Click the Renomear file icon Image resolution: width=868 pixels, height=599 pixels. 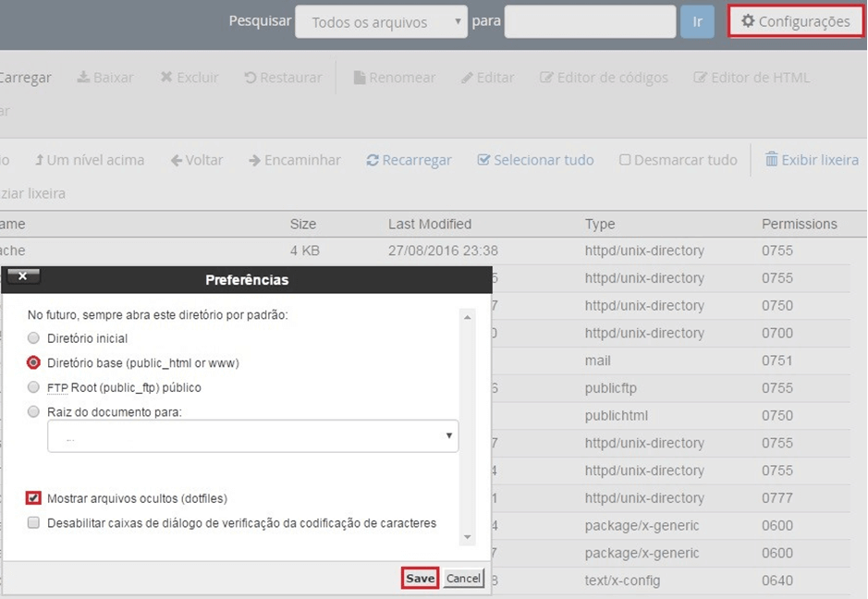click(360, 78)
